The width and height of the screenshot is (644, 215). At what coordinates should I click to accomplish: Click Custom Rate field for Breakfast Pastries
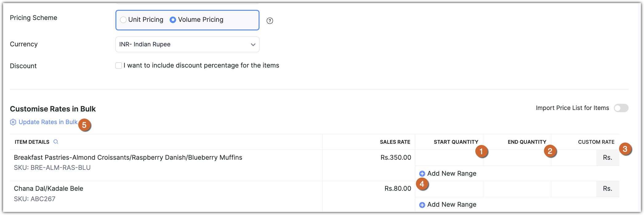pos(574,158)
